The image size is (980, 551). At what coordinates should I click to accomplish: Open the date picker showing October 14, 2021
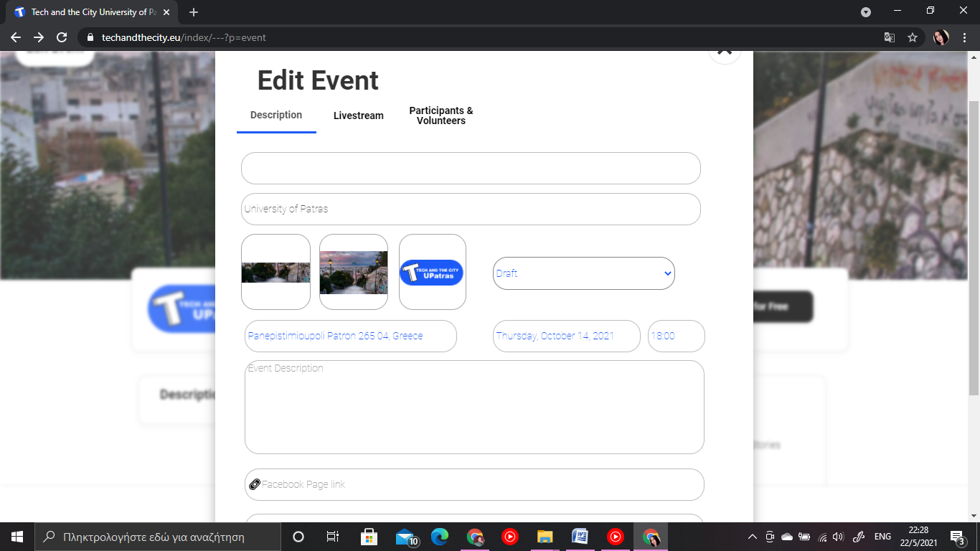pos(566,336)
